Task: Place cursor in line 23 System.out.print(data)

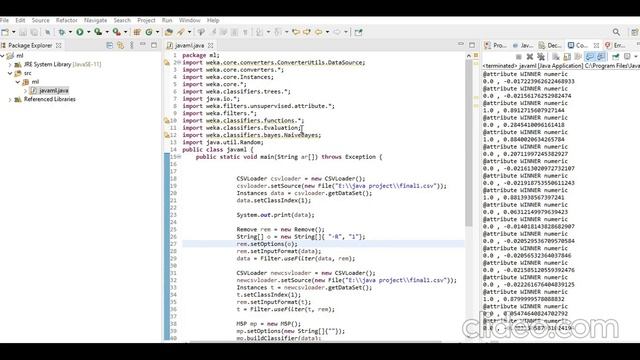Action: pos(276,215)
